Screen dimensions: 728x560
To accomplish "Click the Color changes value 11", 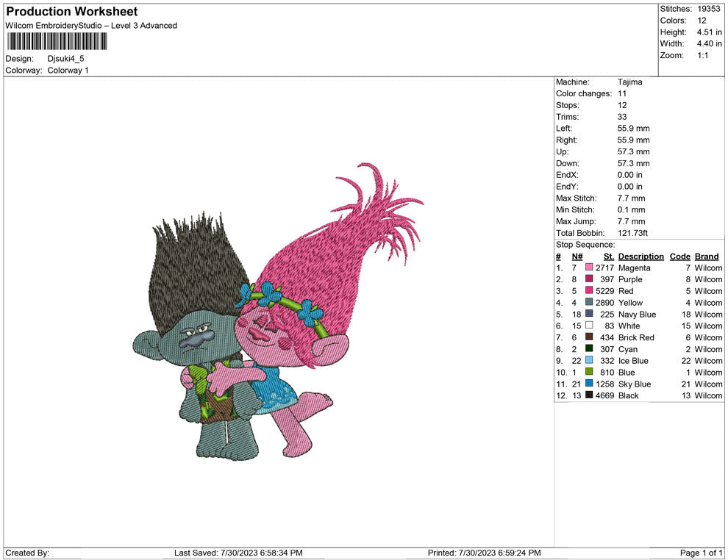I will pyautogui.click(x=621, y=94).
